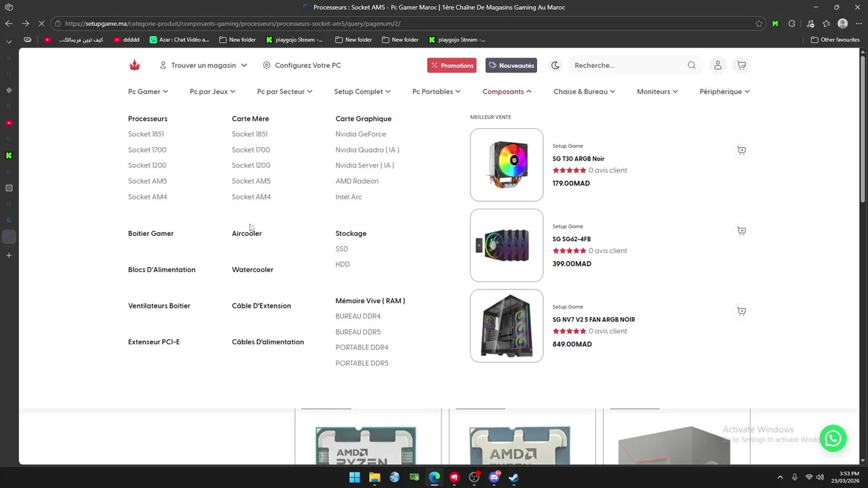Open Ventilateurs Boitier category
868x488 pixels.
pos(159,306)
